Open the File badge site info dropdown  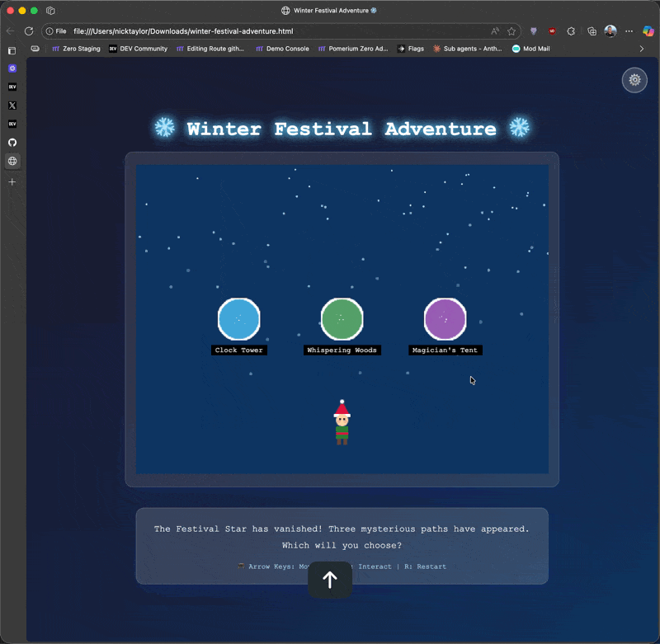[x=51, y=31]
